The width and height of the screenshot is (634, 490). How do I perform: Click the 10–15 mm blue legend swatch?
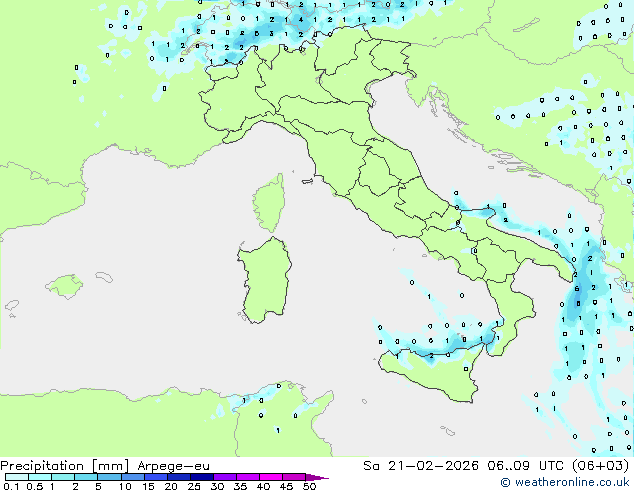(133, 477)
